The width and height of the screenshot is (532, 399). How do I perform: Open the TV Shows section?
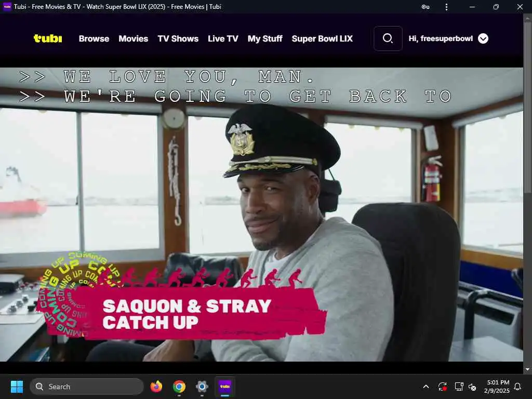178,38
